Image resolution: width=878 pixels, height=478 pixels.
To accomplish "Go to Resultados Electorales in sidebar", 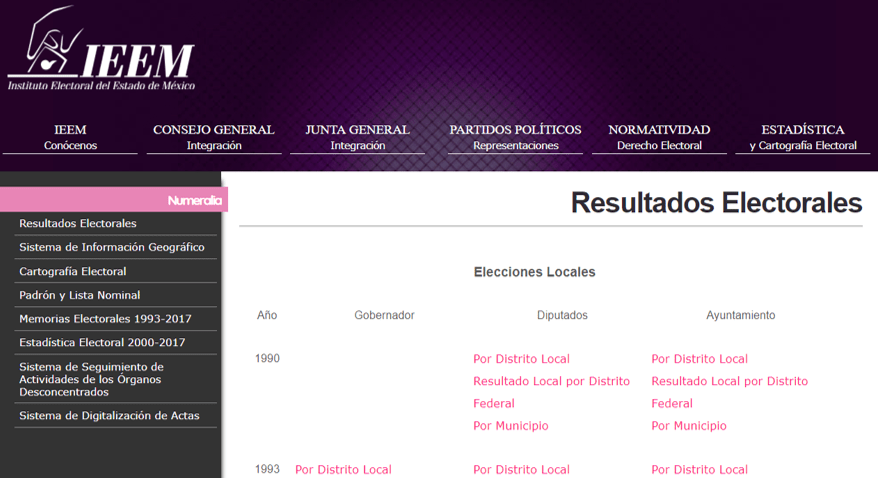I will tap(78, 224).
